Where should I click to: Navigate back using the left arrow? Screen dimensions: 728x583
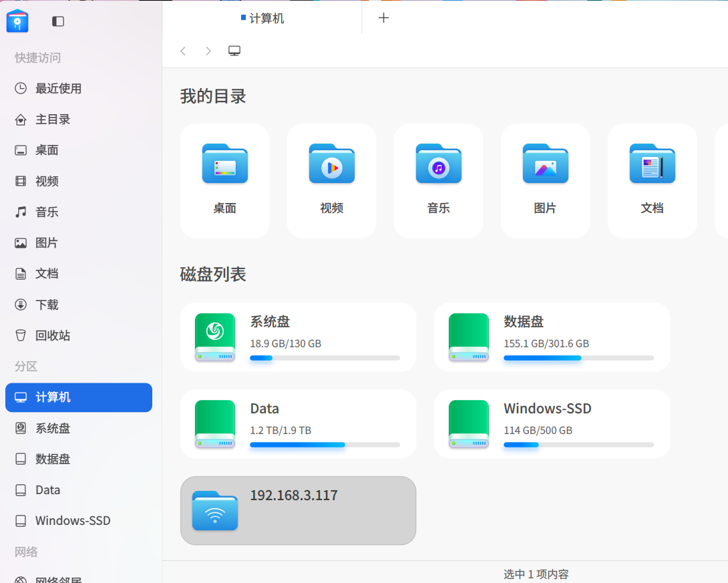(x=183, y=50)
